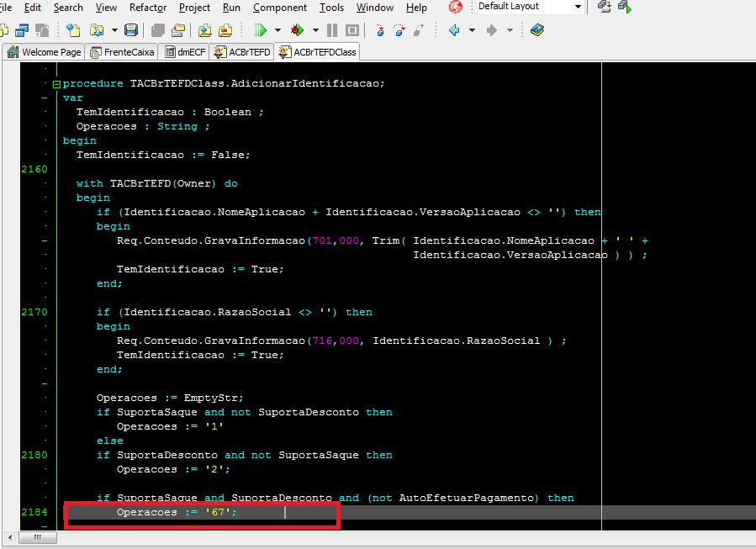Open the Forward history dropdown arrow
Image resolution: width=756 pixels, height=549 pixels.
click(510, 30)
